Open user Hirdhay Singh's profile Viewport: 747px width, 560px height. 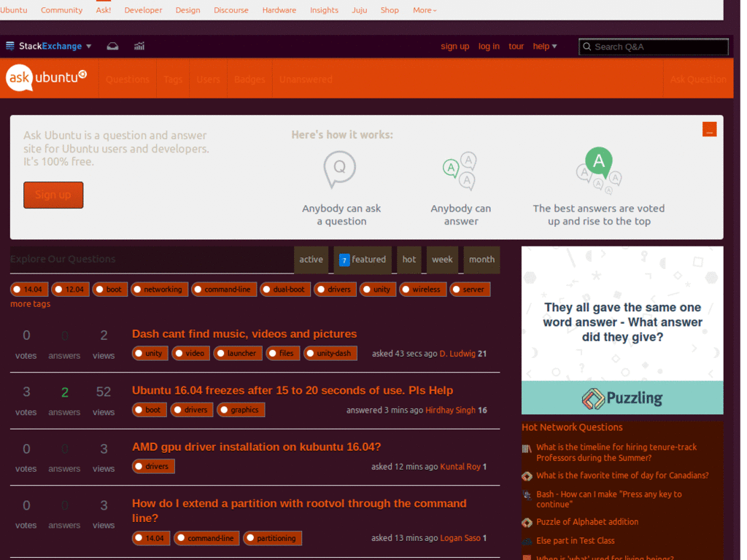[x=450, y=410]
